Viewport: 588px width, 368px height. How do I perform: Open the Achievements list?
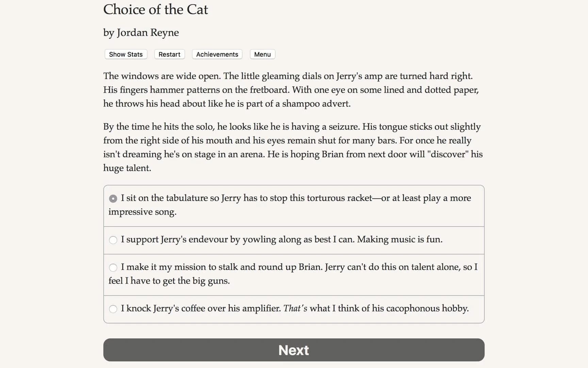coord(217,54)
